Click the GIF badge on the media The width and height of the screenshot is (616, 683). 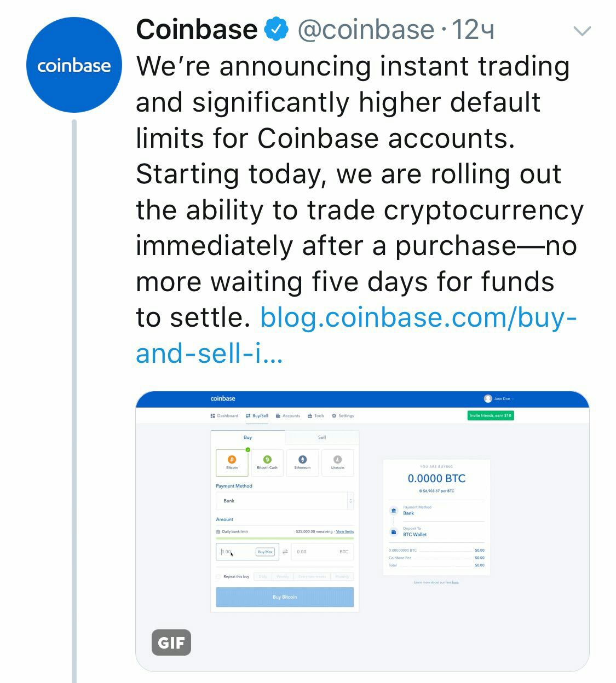pos(171,643)
